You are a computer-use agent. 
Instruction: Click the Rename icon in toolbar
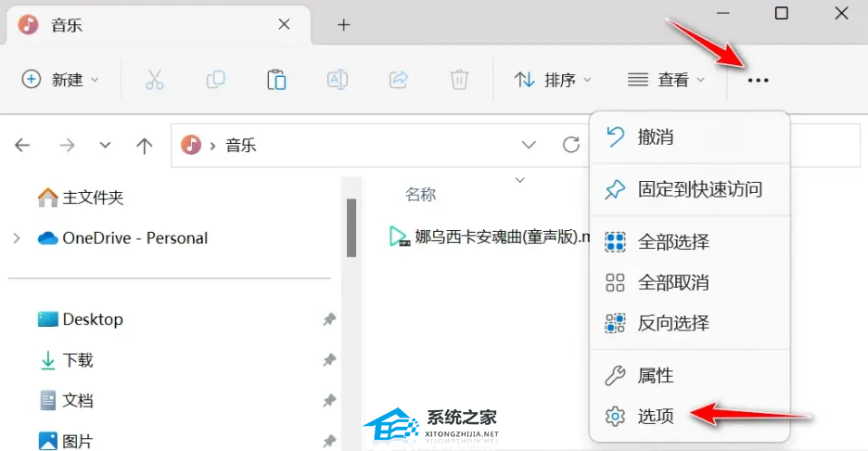tap(338, 80)
